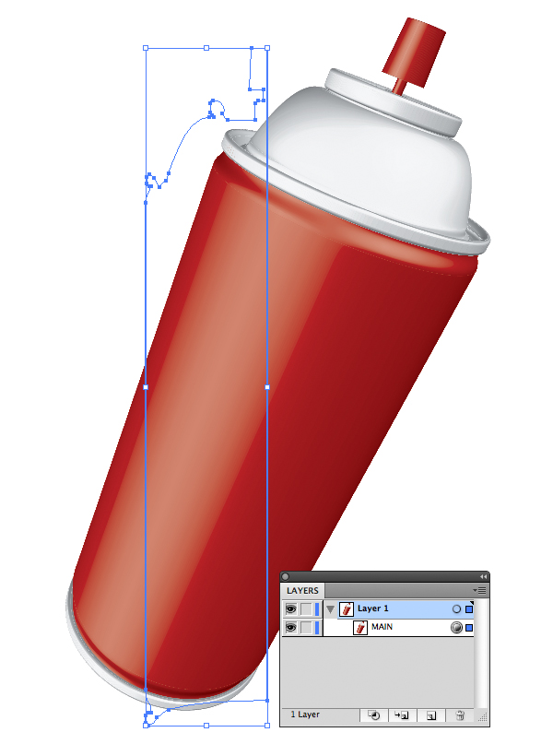
Task: Select the MAIN sublayer row
Action: pyautogui.click(x=406, y=628)
